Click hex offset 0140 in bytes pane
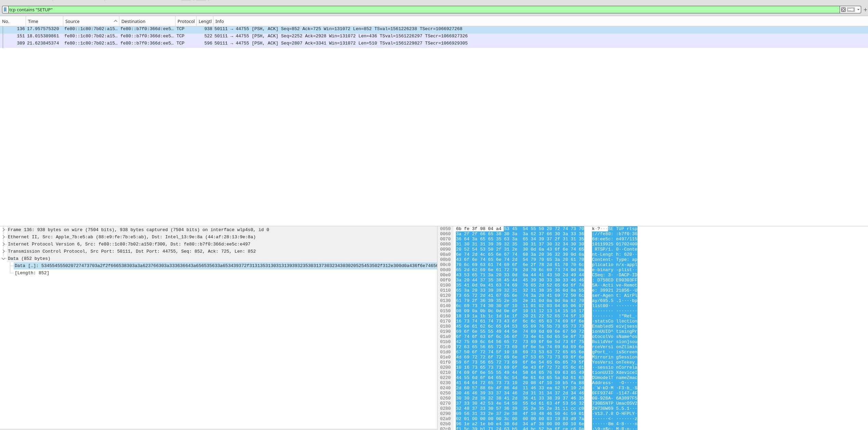The height and width of the screenshot is (430, 868). click(445, 306)
